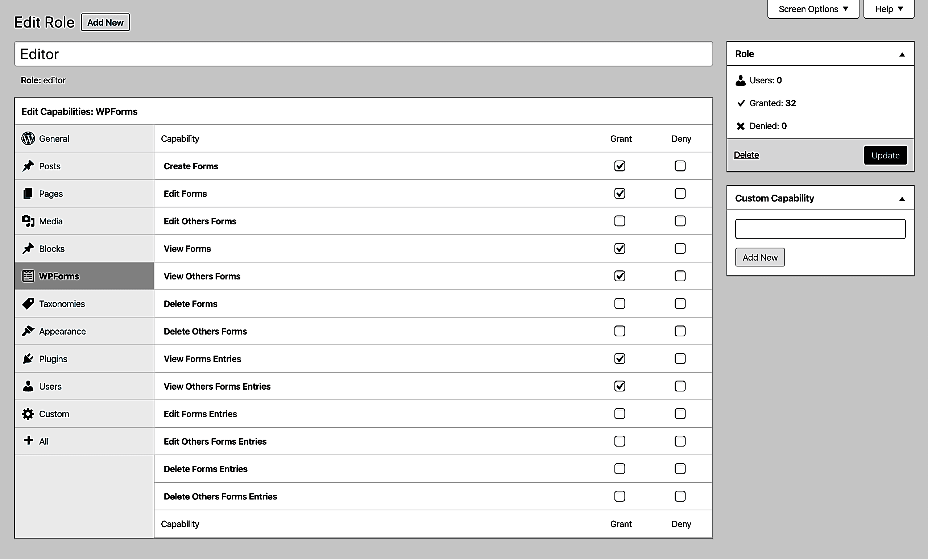Click the person icon beside Users tab
Screen dimensions: 928x560
tap(28, 386)
